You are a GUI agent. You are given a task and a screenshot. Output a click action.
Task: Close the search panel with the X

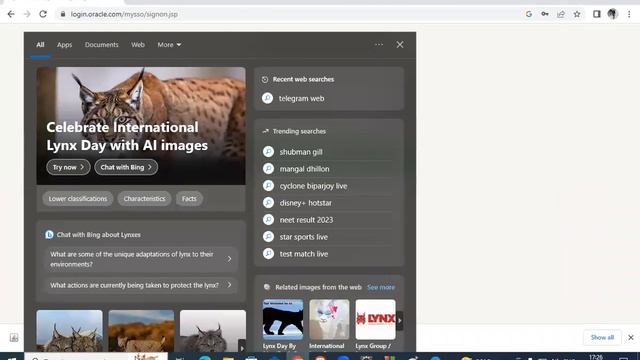coord(400,44)
